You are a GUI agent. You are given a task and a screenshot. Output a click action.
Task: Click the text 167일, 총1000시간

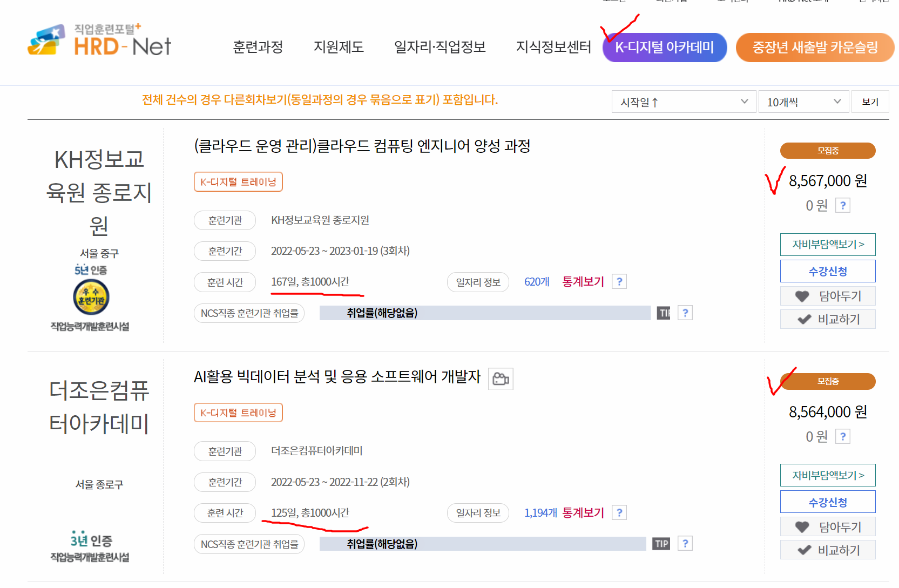click(310, 282)
